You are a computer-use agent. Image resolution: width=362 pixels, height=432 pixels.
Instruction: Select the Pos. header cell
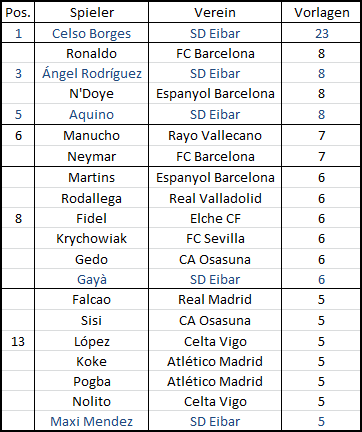point(18,13)
